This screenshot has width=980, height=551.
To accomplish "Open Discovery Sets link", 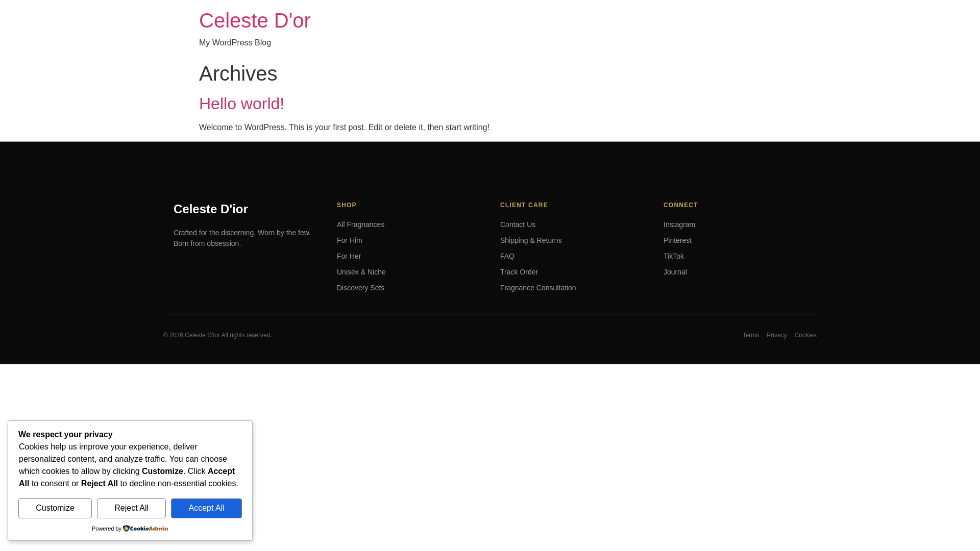I will [x=360, y=288].
